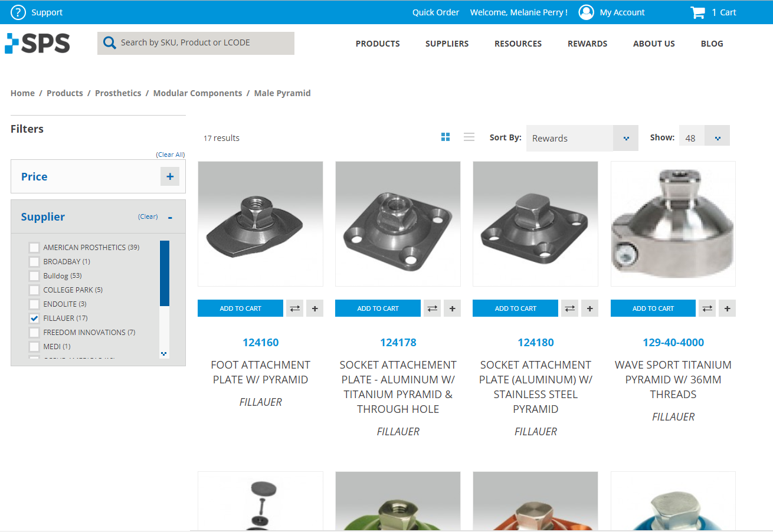Add product 124160 to cart
The height and width of the screenshot is (532, 773).
[240, 308]
